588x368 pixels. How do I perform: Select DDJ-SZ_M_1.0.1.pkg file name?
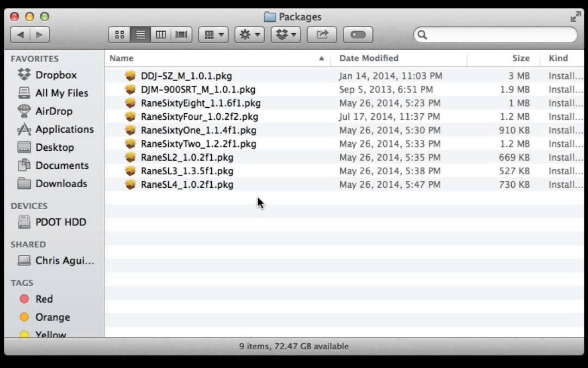[186, 76]
